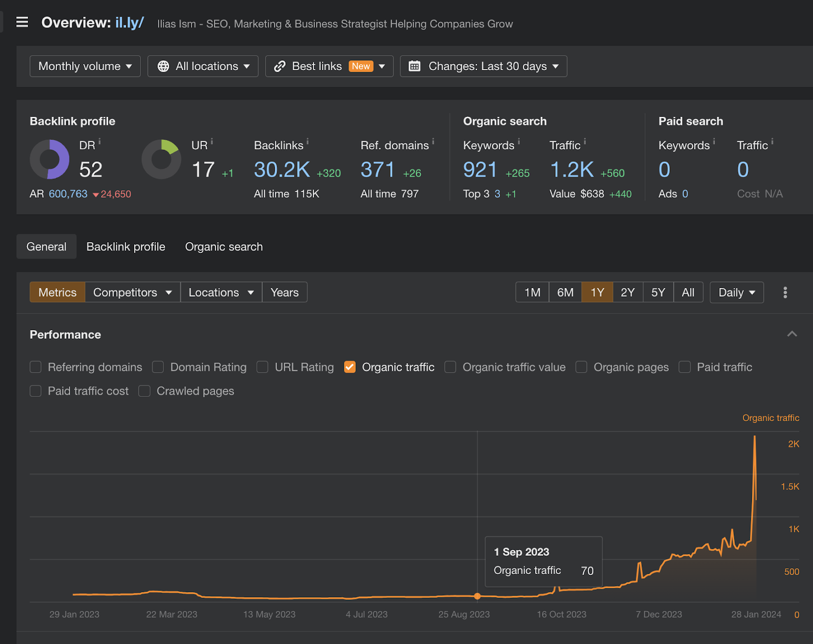
Task: Switch to the Organic search tab
Action: click(x=224, y=247)
